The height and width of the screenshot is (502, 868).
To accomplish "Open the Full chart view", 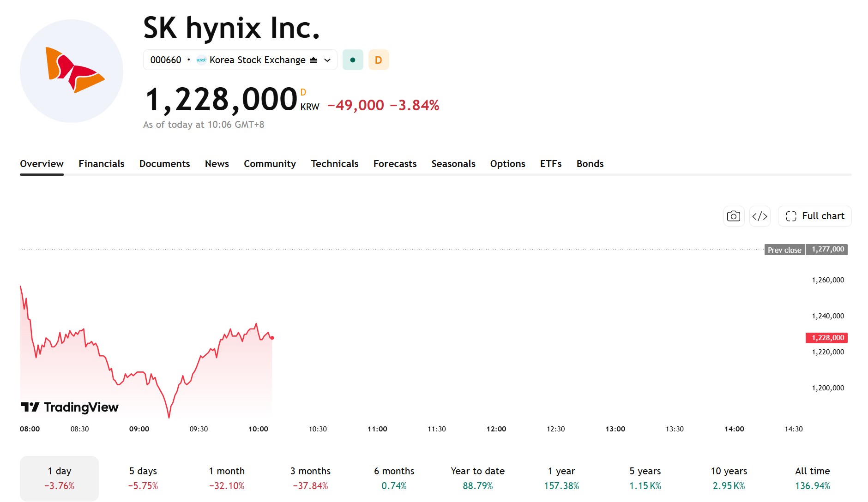I will (x=814, y=216).
